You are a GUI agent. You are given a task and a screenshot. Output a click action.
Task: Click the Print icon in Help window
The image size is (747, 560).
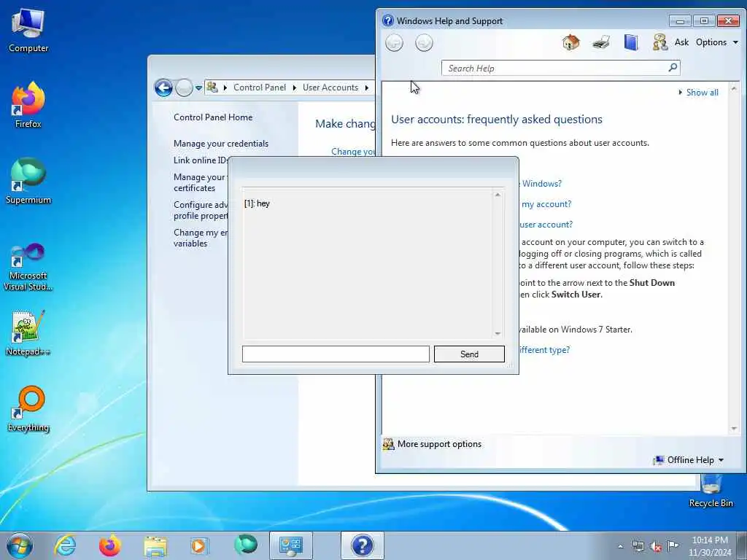click(x=601, y=43)
